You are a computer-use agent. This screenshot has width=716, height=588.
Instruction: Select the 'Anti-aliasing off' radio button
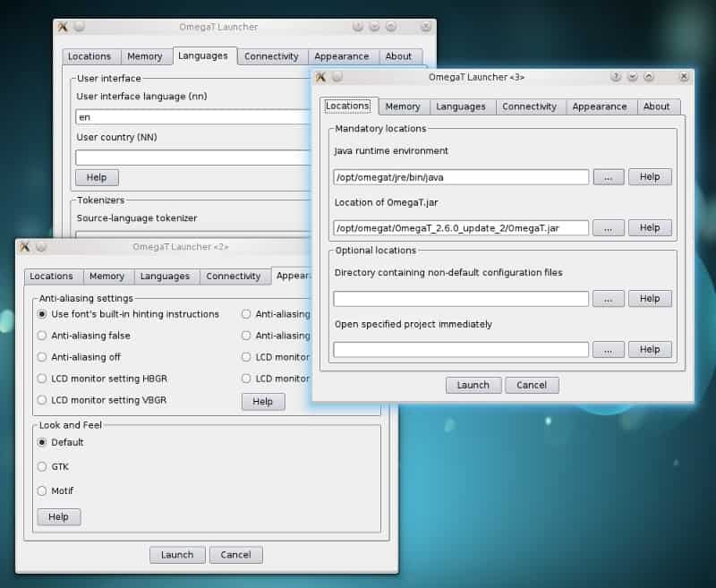tap(42, 357)
